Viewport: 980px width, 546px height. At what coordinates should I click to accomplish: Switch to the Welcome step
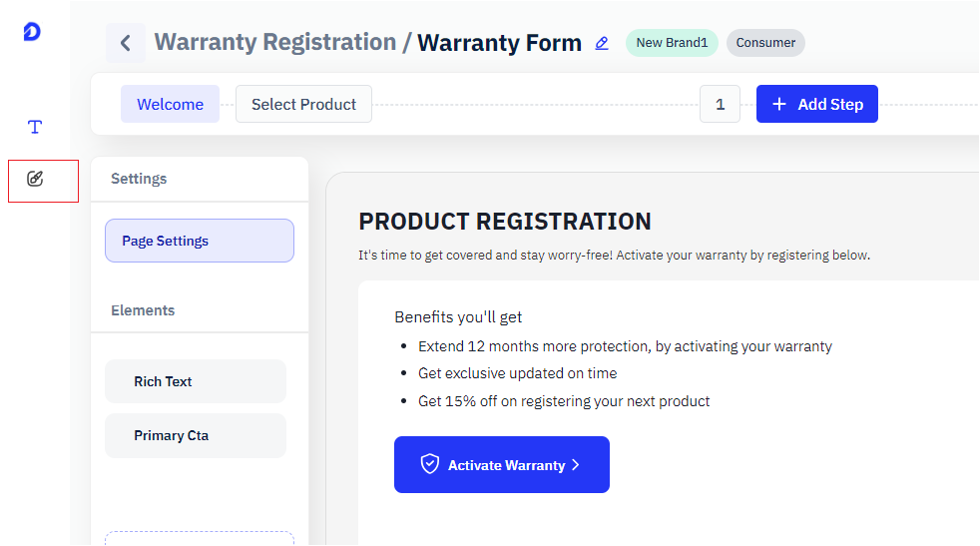(170, 104)
